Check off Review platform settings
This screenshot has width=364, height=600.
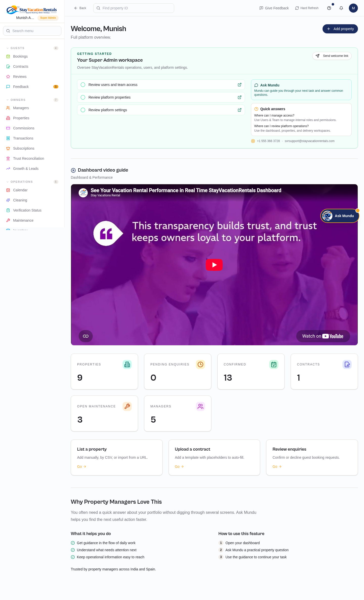tap(83, 110)
